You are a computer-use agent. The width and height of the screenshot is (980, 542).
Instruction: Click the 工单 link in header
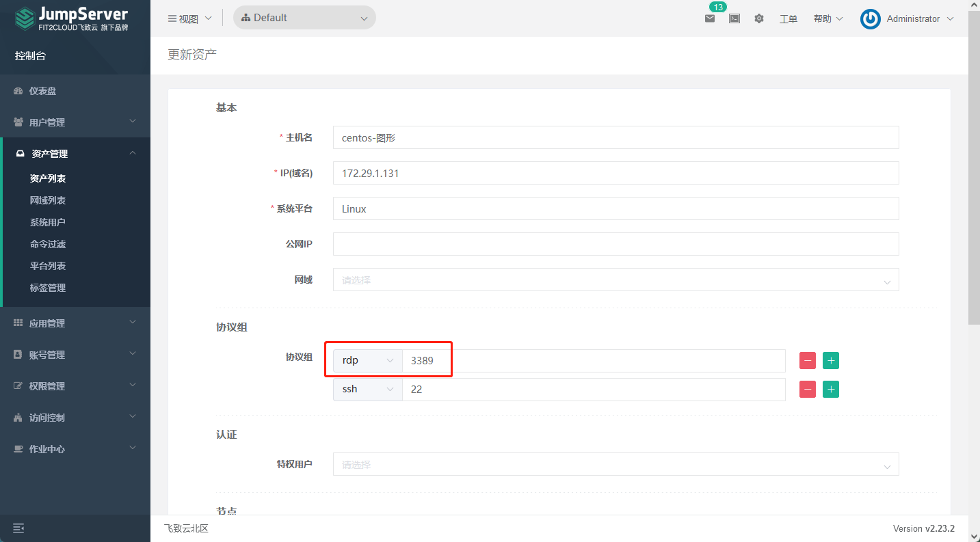pyautogui.click(x=789, y=19)
